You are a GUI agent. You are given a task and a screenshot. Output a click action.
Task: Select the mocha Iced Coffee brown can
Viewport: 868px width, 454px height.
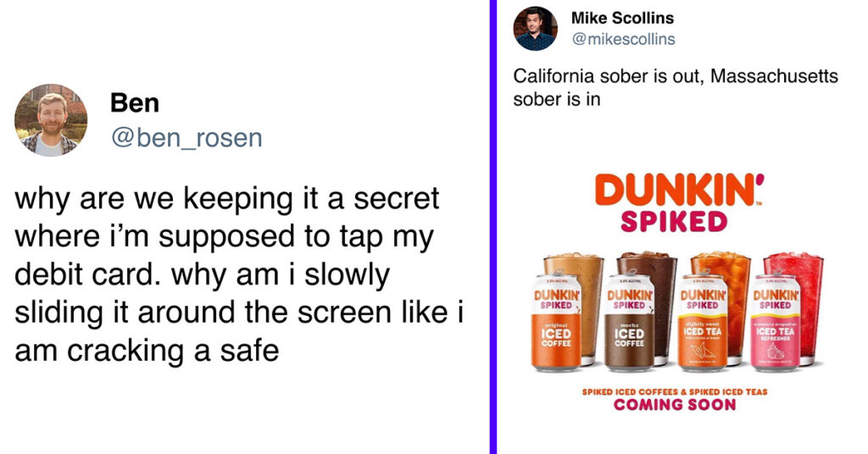pos(629,322)
